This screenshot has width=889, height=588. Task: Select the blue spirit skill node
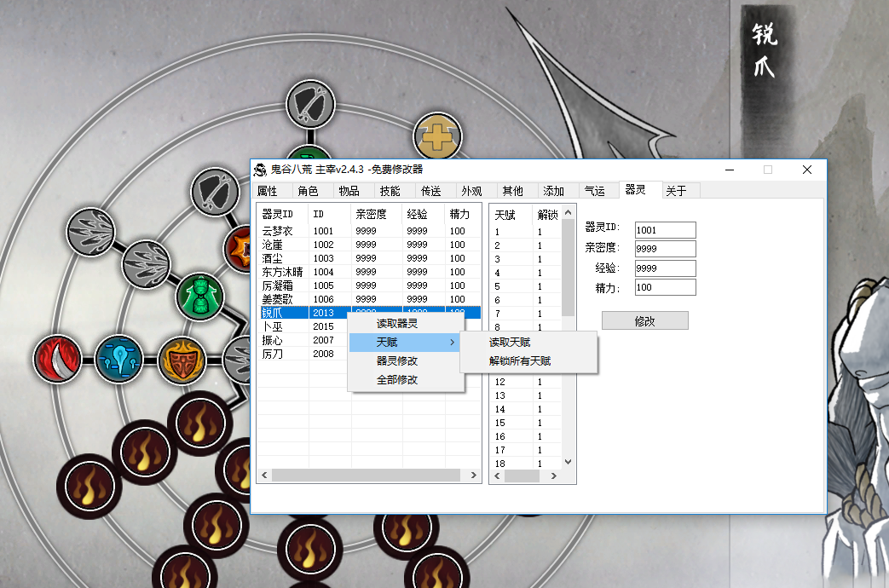click(119, 360)
